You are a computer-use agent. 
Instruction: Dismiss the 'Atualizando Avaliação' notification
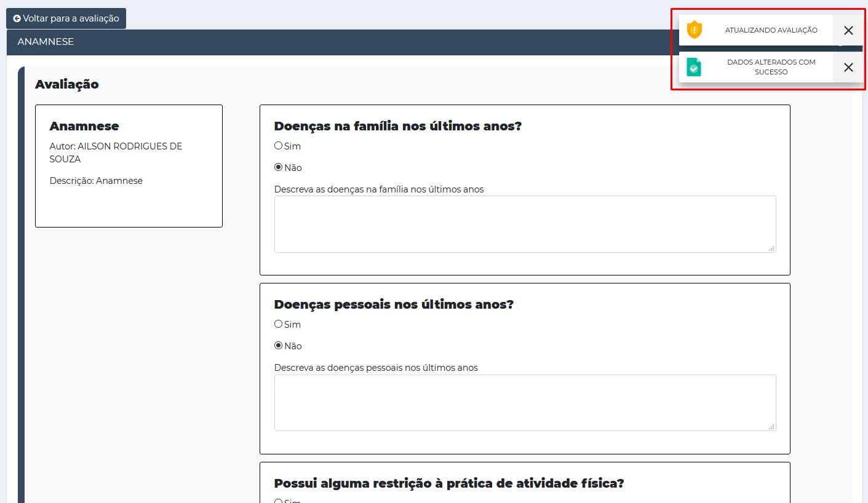[848, 31]
